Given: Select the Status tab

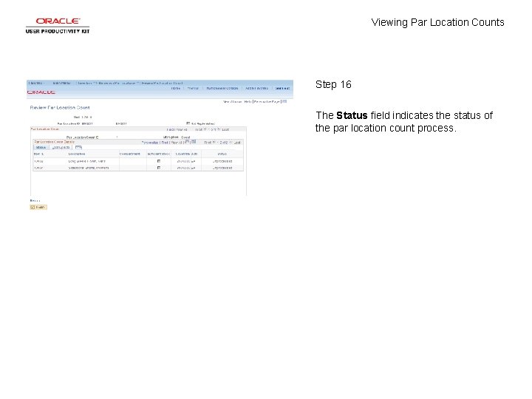Looking at the screenshot, I should click(x=41, y=148).
